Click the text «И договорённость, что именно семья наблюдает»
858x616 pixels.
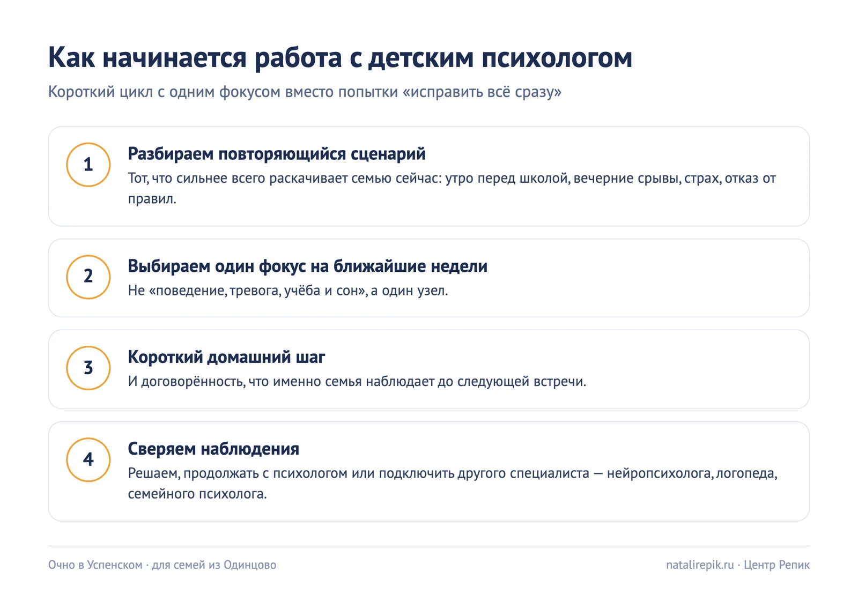pos(357,382)
